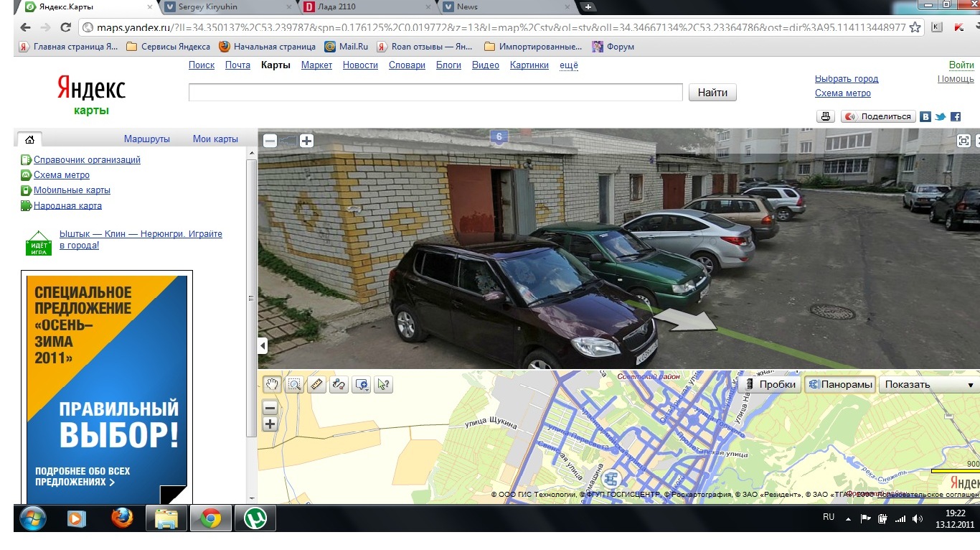Open a new browser tab
Screen dimensions: 980x550
coord(588,7)
